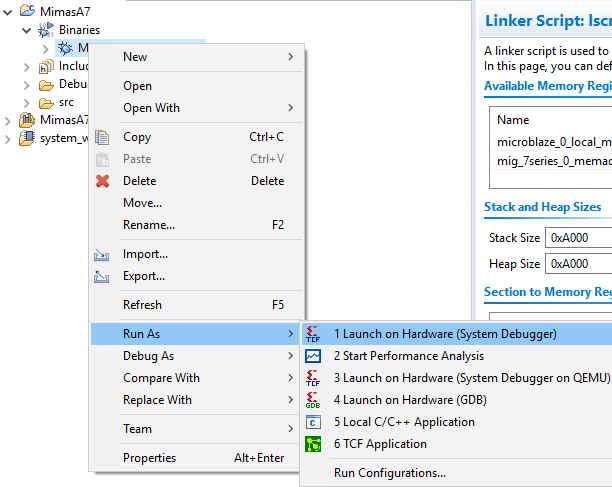The width and height of the screenshot is (612, 487).
Task: Click the Copy icon in context menu
Action: coord(102,137)
